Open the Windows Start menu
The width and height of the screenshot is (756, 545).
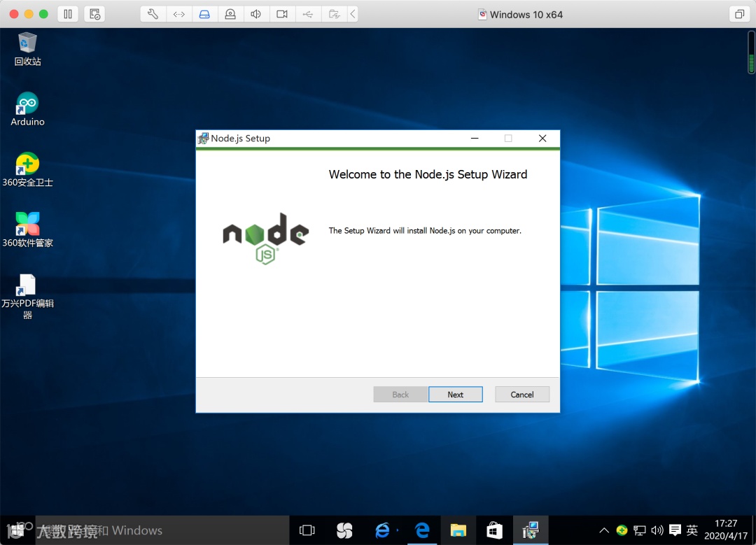point(16,530)
